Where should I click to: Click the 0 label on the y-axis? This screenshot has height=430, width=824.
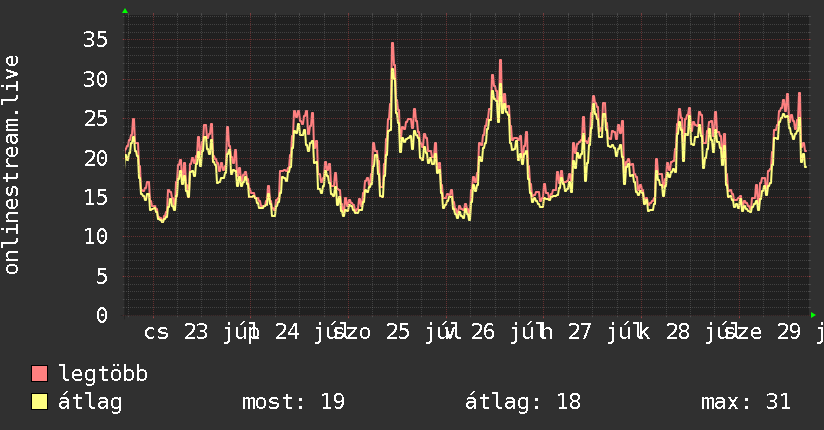102,315
